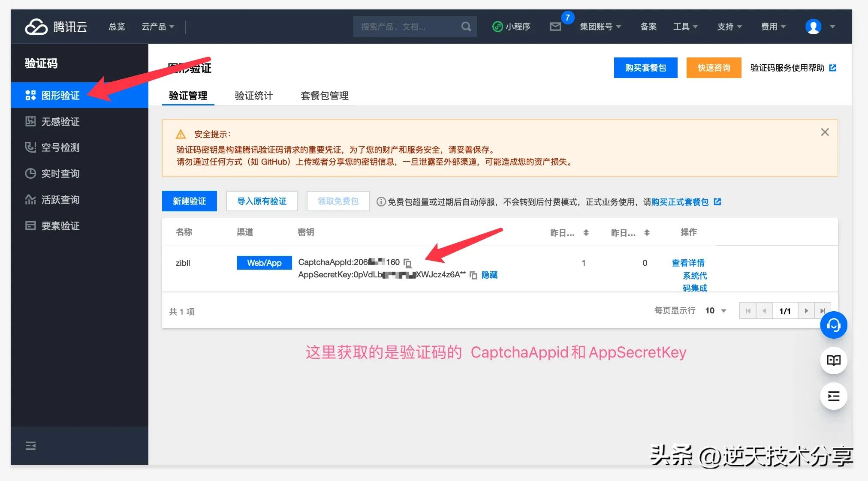Copy the CaptchaAppId value
This screenshot has width=868, height=481.
408,263
